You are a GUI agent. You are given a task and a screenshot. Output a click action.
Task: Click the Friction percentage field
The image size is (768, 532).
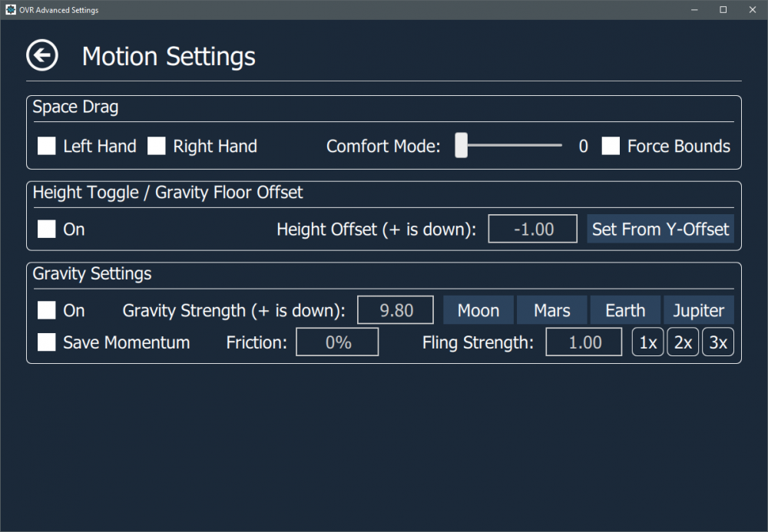338,342
